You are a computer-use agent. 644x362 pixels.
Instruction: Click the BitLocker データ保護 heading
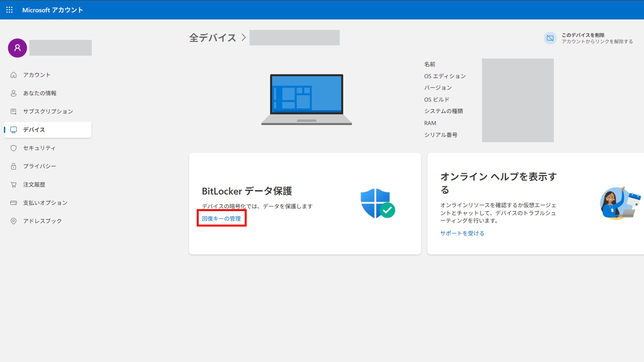247,191
